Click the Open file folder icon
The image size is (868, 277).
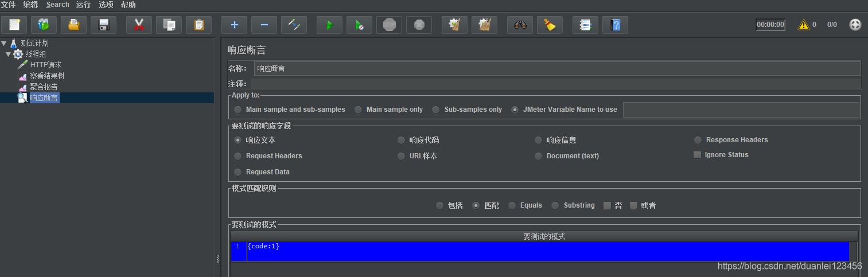73,25
